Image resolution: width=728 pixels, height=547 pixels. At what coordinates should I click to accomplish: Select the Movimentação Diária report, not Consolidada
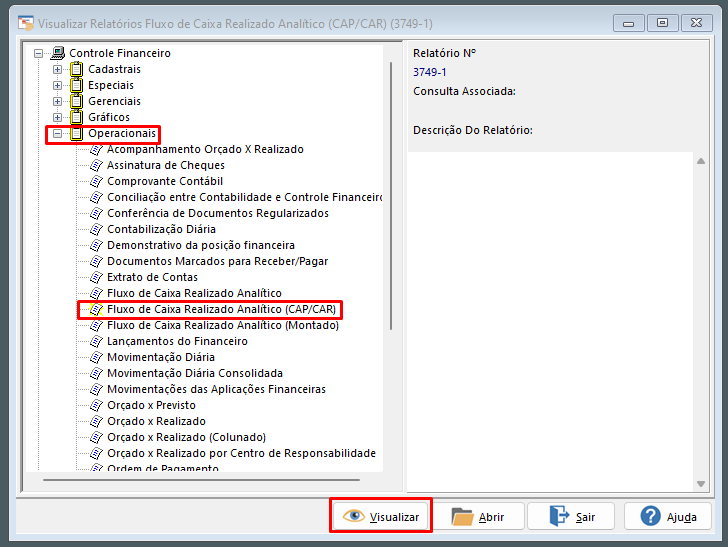tap(161, 358)
